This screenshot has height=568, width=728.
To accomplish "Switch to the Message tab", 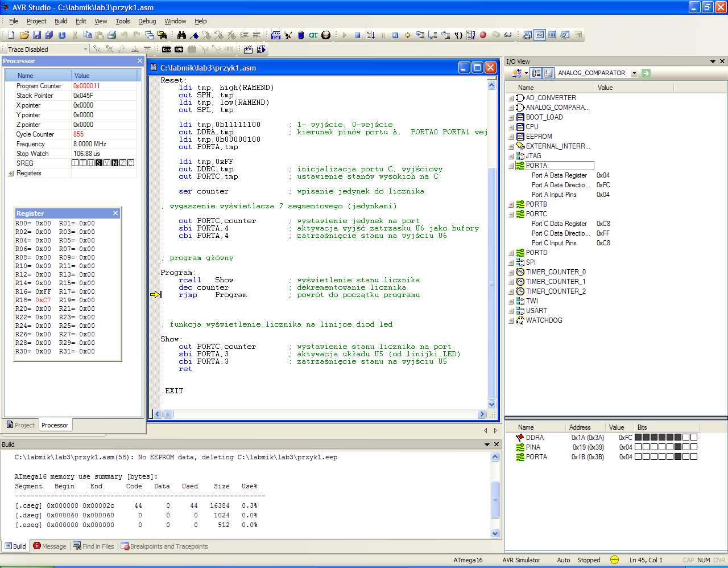I will (x=49, y=546).
